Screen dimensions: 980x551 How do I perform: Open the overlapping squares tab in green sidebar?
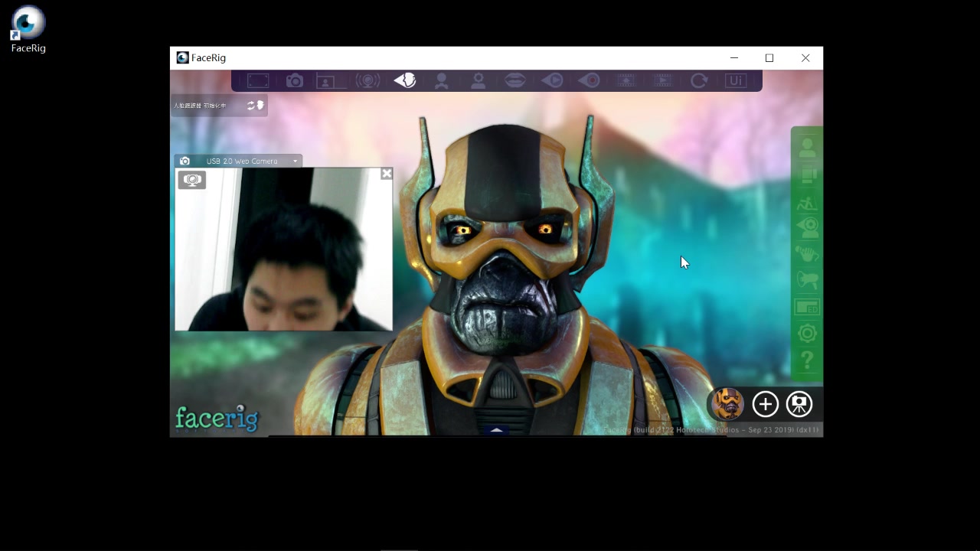coord(807,176)
